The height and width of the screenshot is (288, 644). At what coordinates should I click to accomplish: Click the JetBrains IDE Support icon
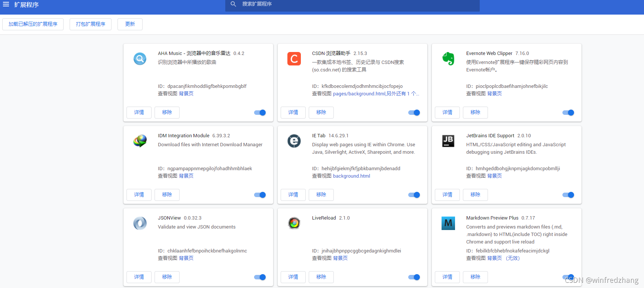coord(448,141)
